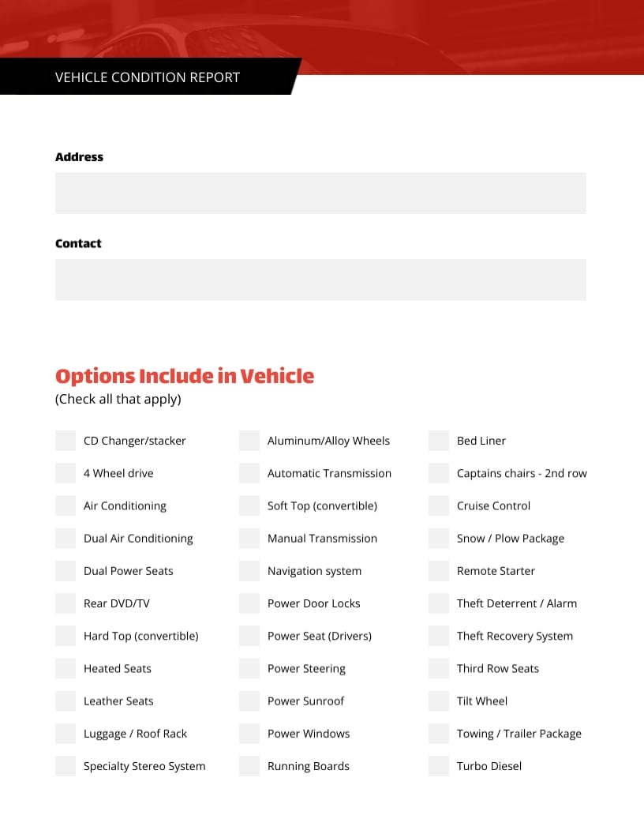Tick the Running Boards checkbox
The image size is (644, 834).
pyautogui.click(x=249, y=766)
